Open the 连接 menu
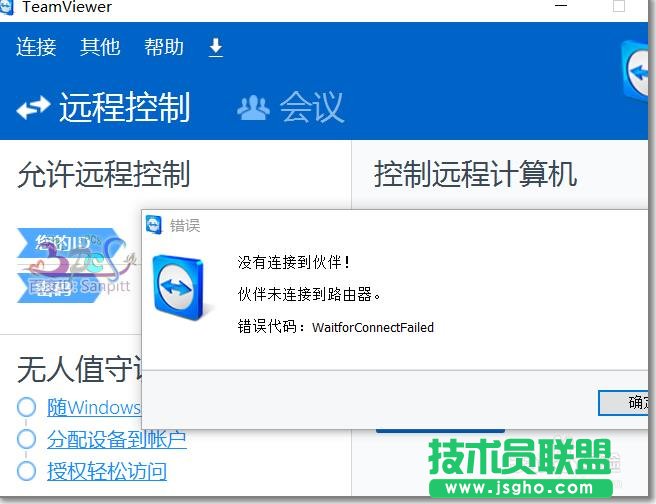 point(36,47)
